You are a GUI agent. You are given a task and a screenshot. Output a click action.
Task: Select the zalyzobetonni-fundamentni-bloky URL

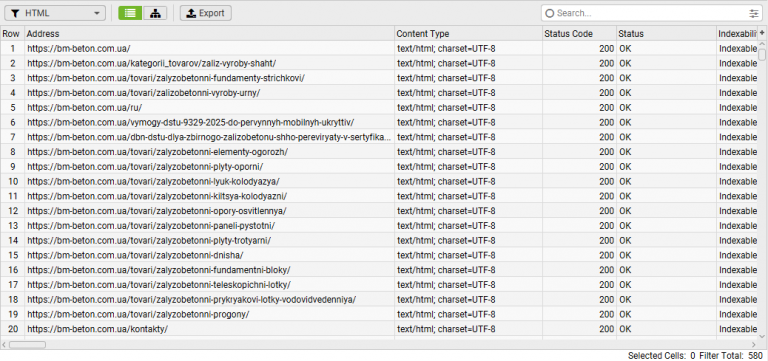(x=159, y=269)
